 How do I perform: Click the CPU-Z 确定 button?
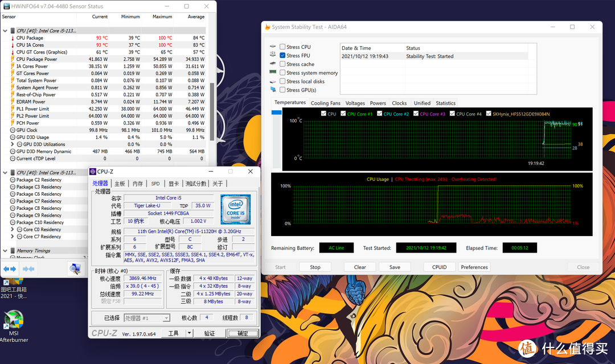tap(243, 333)
